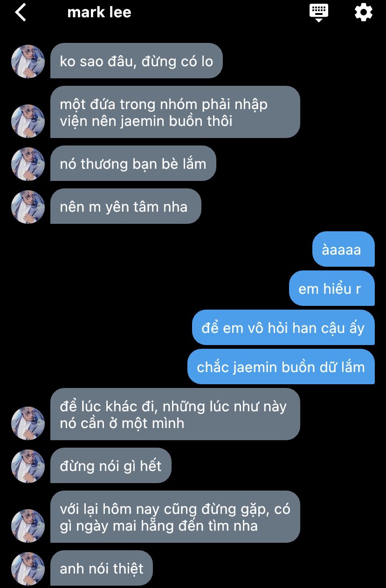Tap avatar beside 'ko sao đâu, đừng có lo'
The height and width of the screenshot is (588, 386).
click(x=28, y=62)
